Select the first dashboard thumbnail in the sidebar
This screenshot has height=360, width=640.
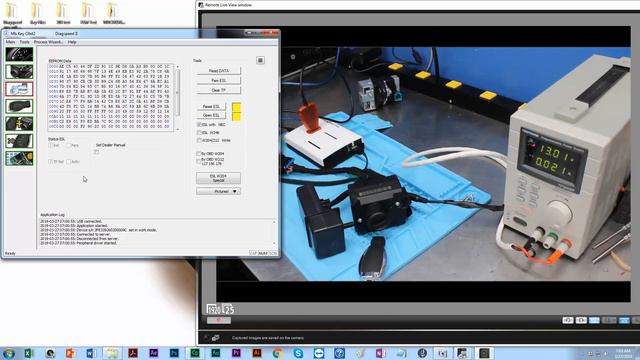tap(19, 54)
